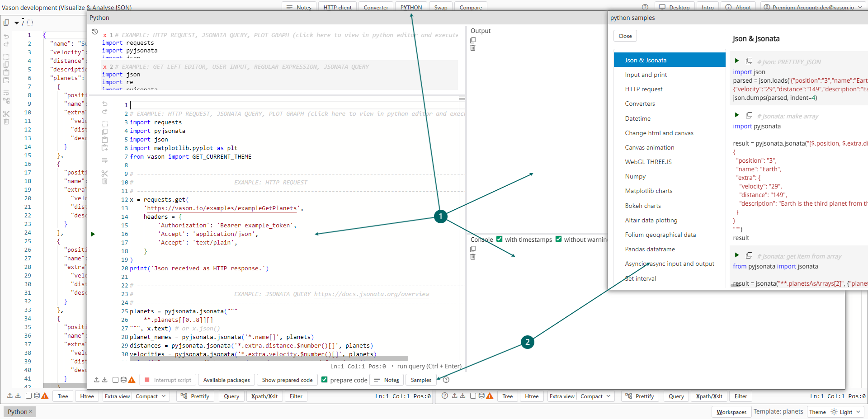Viewport: 868px width, 419px height.
Task: Open Samples from Python bottom bar
Action: [421, 380]
